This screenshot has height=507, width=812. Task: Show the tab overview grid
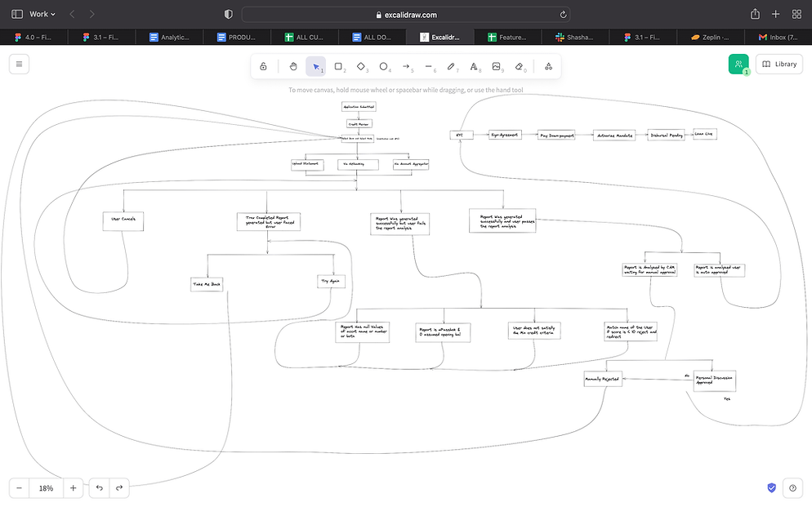click(796, 14)
